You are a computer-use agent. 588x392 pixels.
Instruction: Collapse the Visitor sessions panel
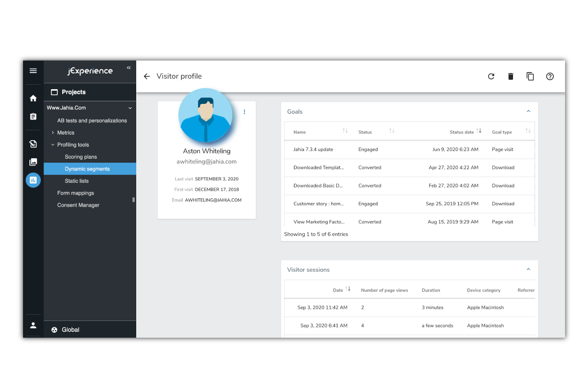coord(528,269)
